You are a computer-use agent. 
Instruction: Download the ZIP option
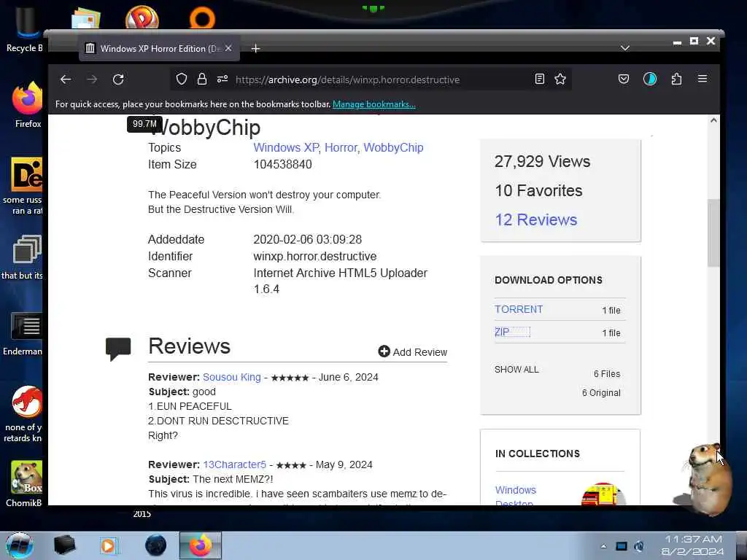[x=502, y=332]
